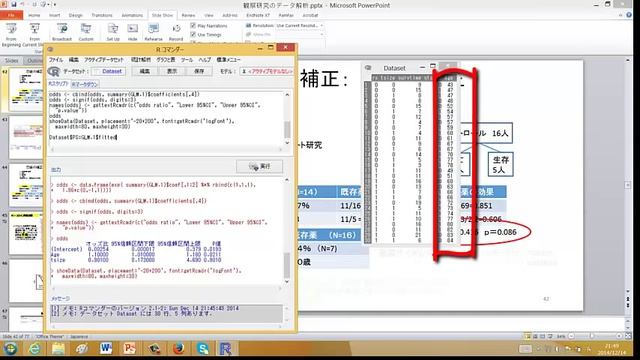
Task: Click 保存 save dataset button
Action: pos(199,71)
